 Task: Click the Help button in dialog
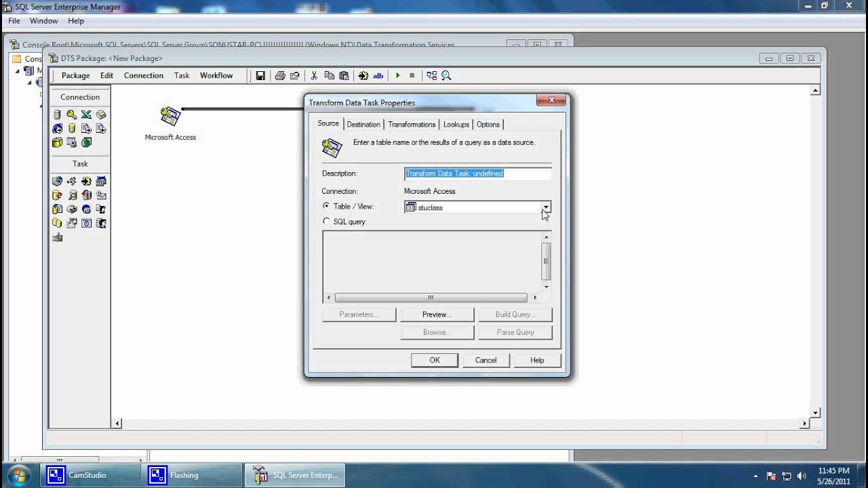tap(537, 360)
